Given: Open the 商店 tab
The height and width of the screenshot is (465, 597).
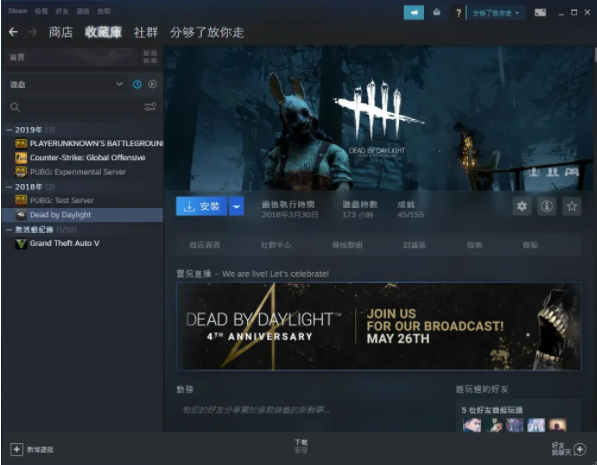Looking at the screenshot, I should [61, 32].
